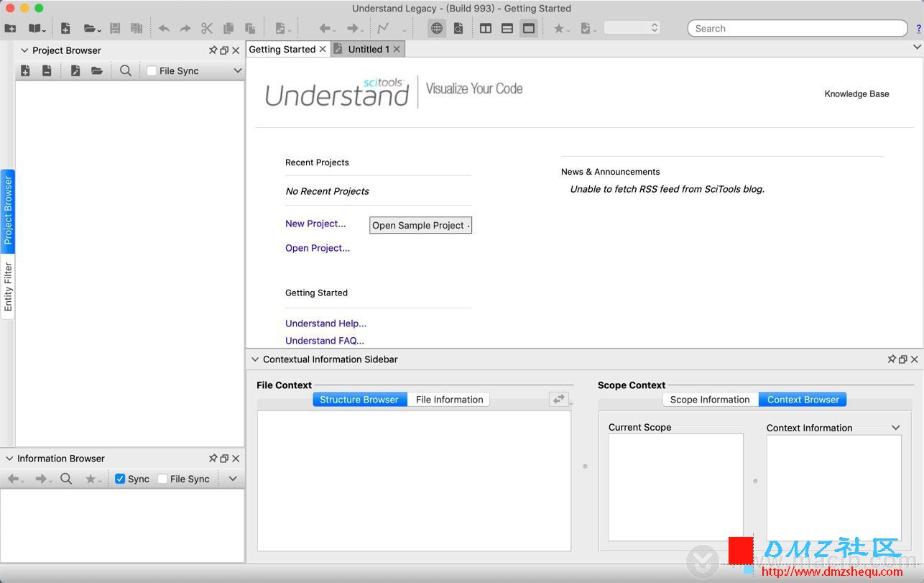
Task: Click the Copy icon in the main toolbar
Action: tap(228, 29)
